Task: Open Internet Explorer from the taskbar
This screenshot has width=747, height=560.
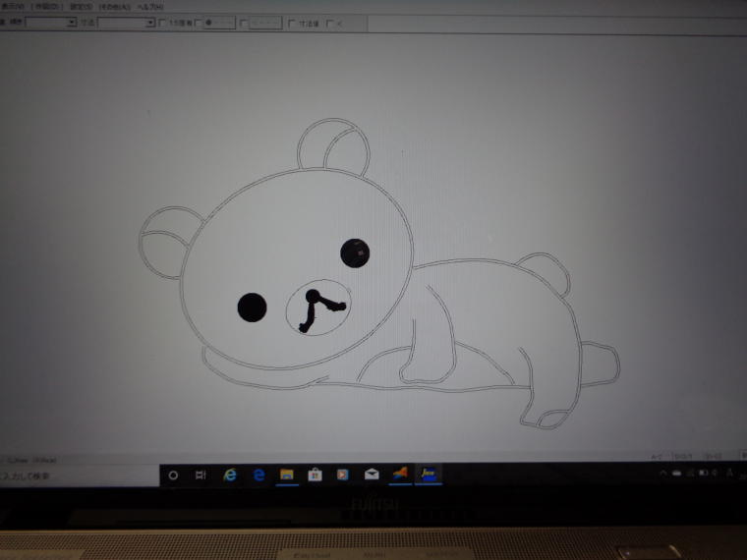Action: click(230, 475)
